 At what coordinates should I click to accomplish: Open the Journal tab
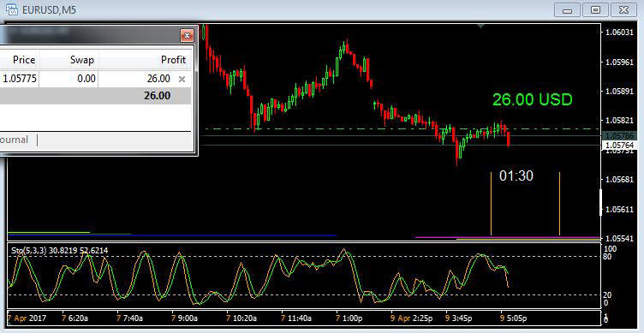[15, 140]
